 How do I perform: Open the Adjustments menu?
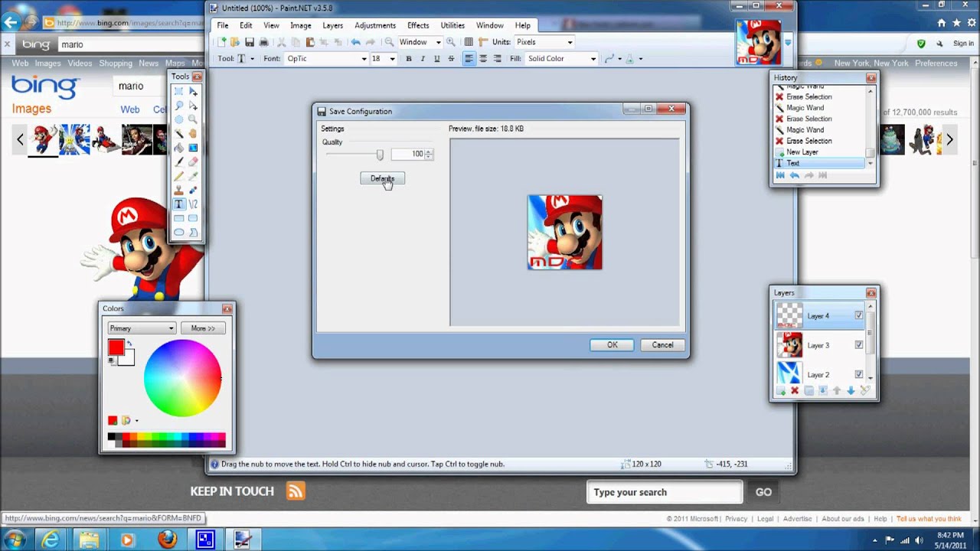[x=375, y=25]
